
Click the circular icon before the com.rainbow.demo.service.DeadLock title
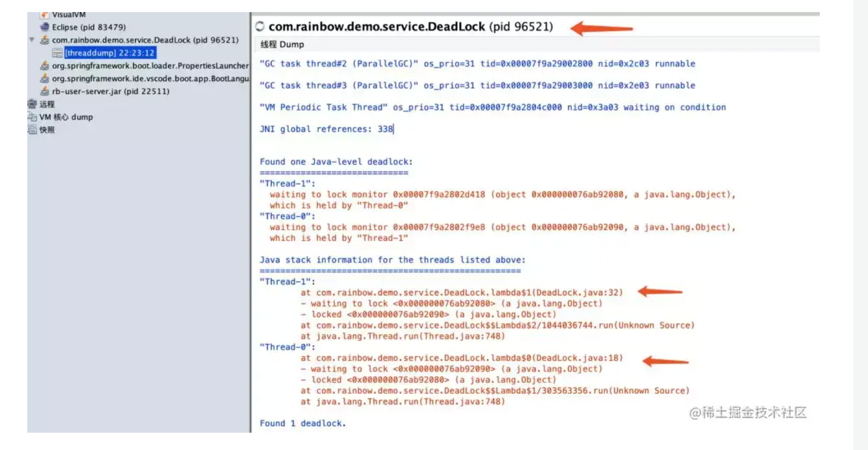coord(259,26)
